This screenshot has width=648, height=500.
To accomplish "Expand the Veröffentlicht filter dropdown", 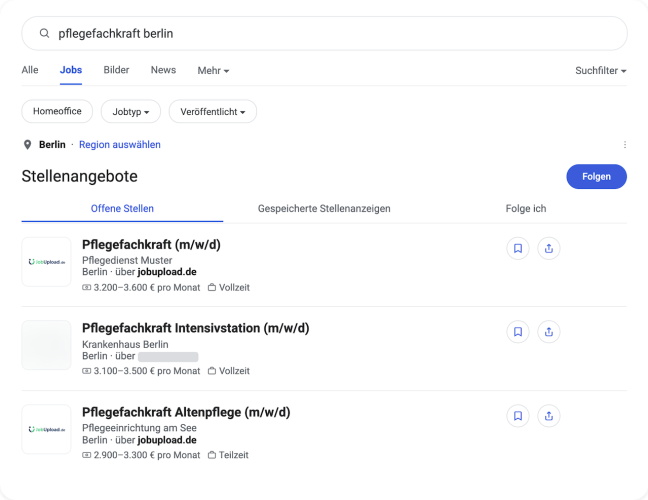I will [x=213, y=111].
